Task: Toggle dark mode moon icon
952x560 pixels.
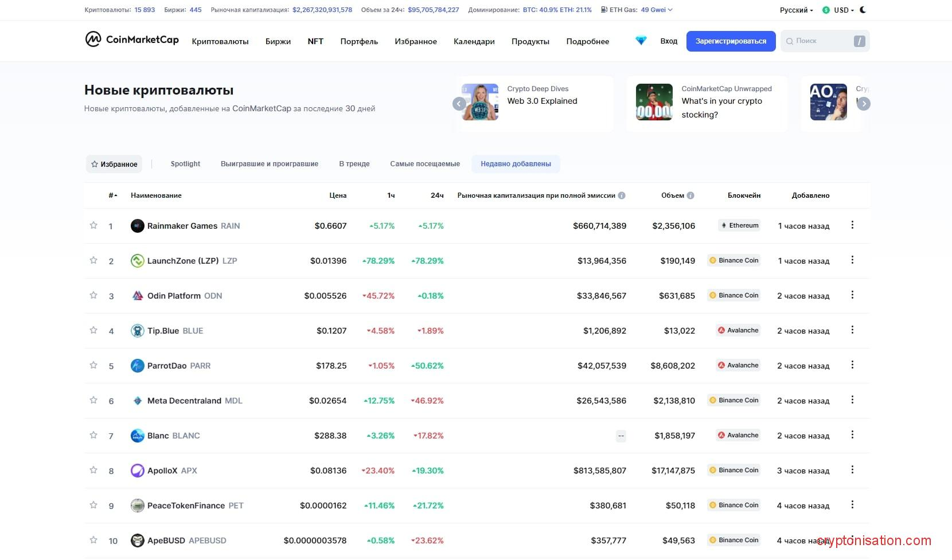Action: [x=863, y=10]
